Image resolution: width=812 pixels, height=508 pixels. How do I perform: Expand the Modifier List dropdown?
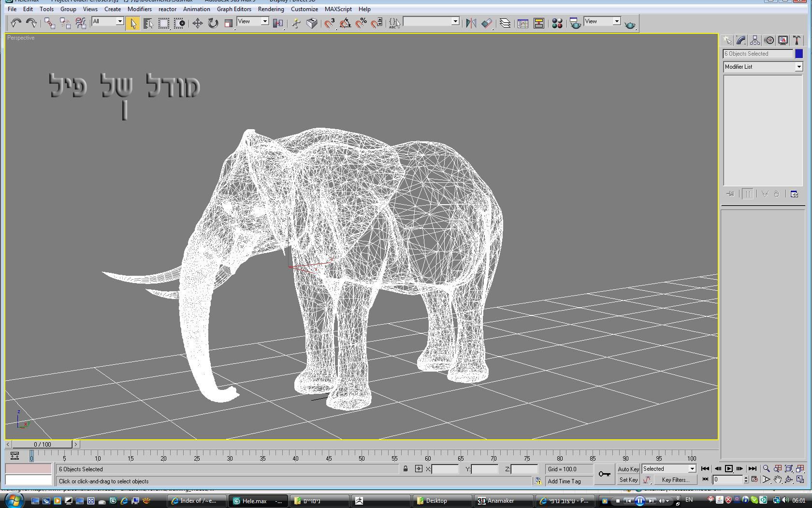coord(798,67)
